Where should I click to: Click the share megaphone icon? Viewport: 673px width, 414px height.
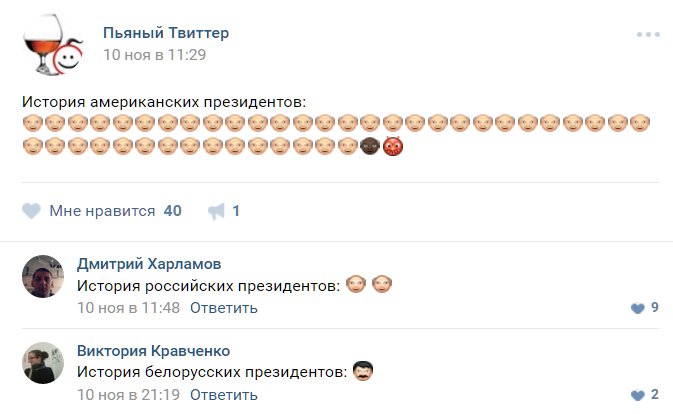216,211
